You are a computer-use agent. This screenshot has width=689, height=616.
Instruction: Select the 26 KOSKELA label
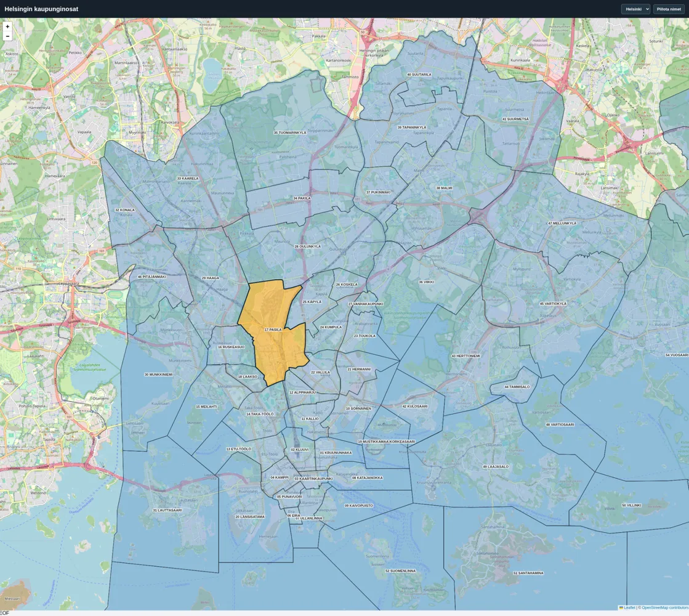point(347,285)
